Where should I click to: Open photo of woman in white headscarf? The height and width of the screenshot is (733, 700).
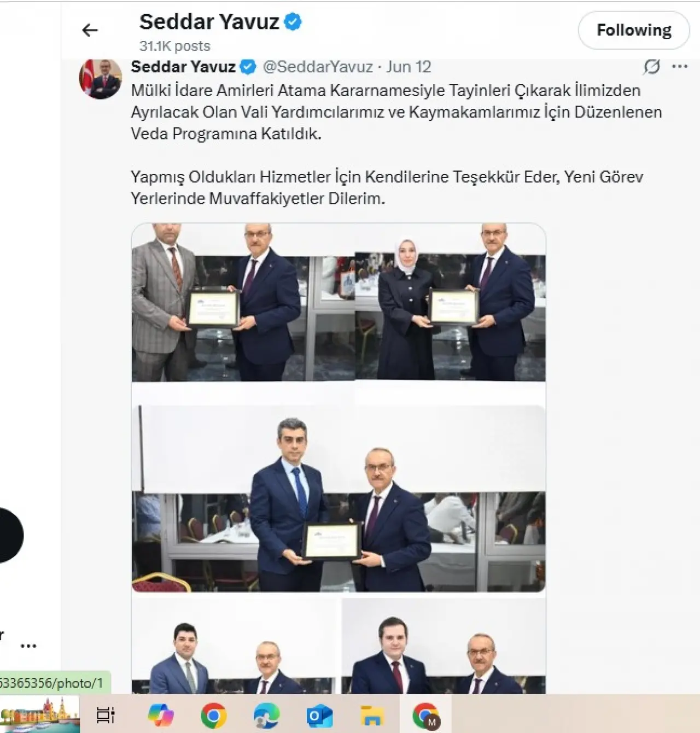[x=451, y=302]
